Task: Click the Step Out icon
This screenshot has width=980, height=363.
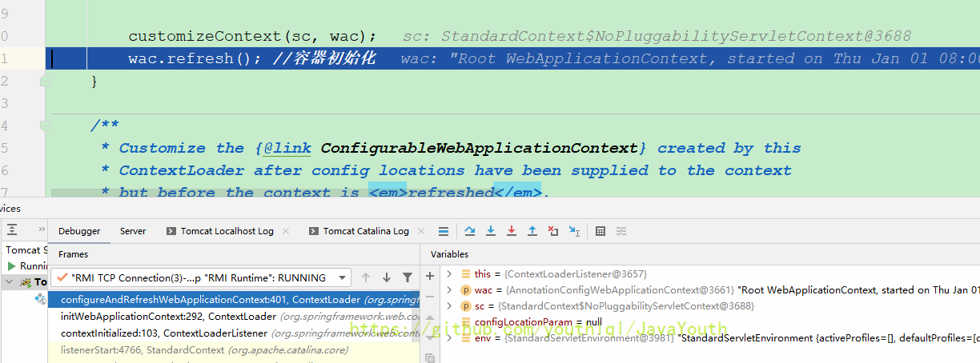Action: [532, 231]
